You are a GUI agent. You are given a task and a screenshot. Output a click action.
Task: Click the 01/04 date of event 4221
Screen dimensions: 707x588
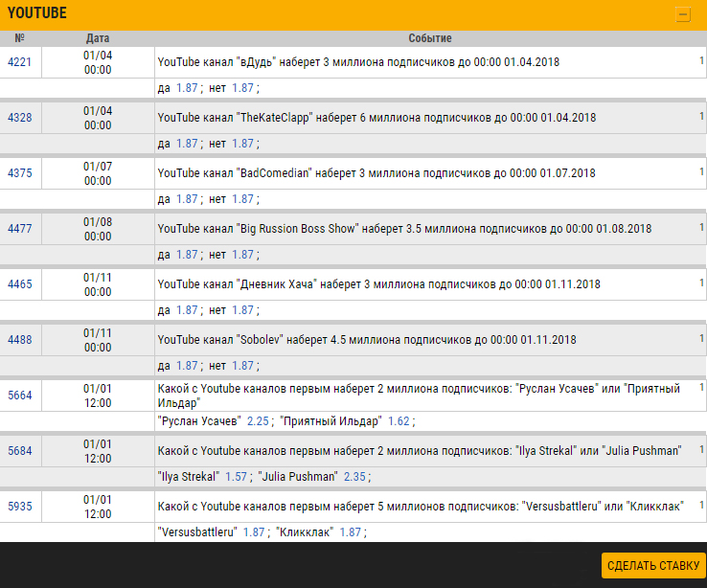tap(98, 56)
